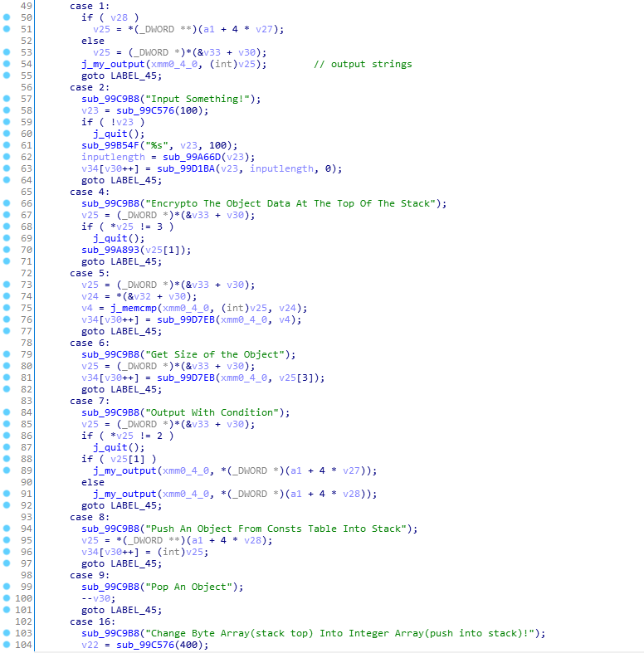Click j_my_output on line 91
Viewport: 644px width, 653px height.
tap(124, 494)
